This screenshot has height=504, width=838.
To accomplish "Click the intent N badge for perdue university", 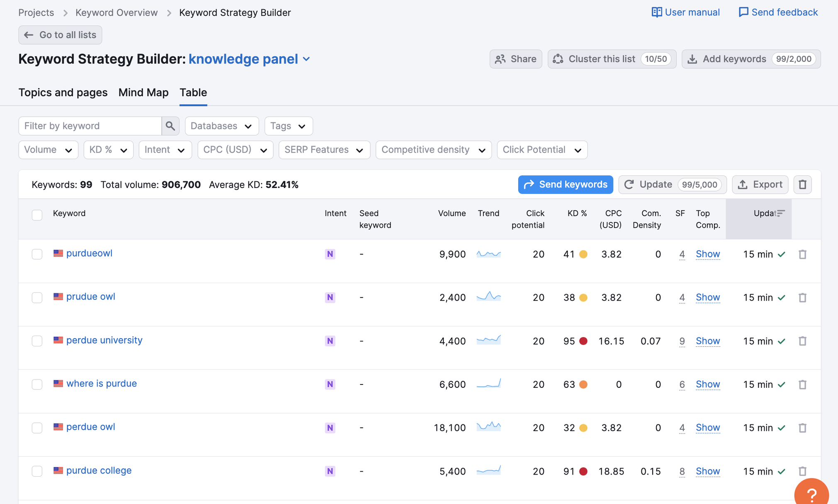I will 330,341.
